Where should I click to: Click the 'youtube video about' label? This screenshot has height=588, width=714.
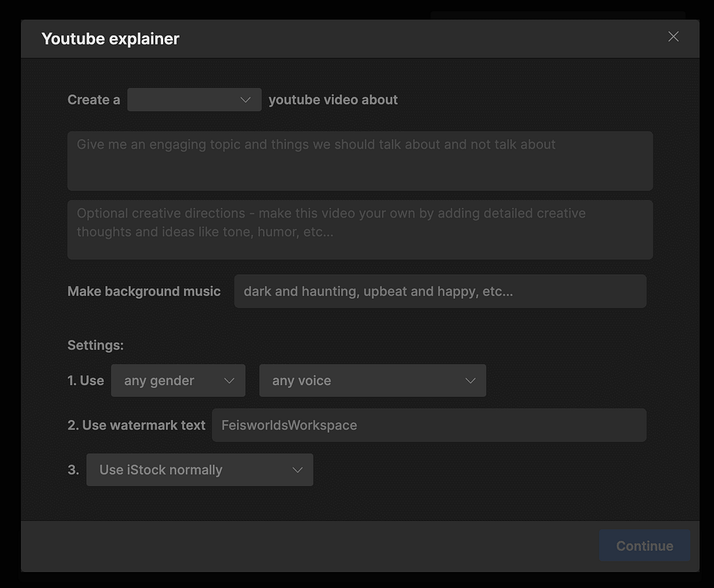tap(333, 100)
